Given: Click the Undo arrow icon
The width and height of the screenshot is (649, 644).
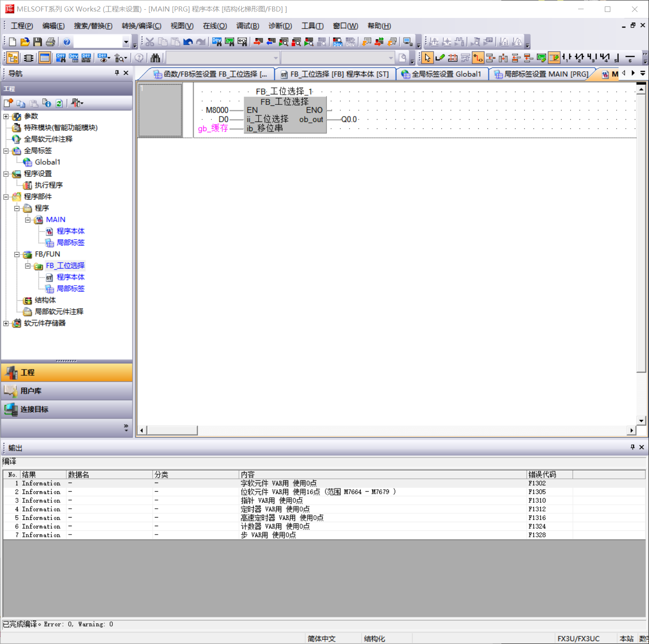Looking at the screenshot, I should click(x=188, y=42).
